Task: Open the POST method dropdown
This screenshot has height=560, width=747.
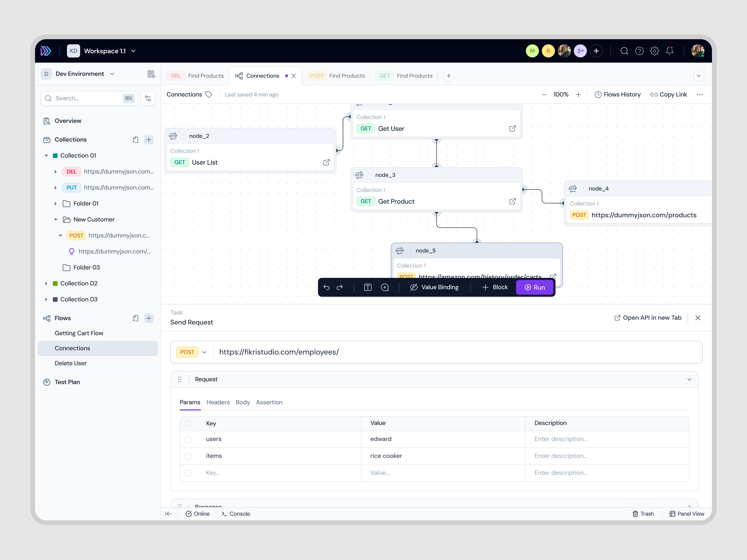Action: point(204,352)
